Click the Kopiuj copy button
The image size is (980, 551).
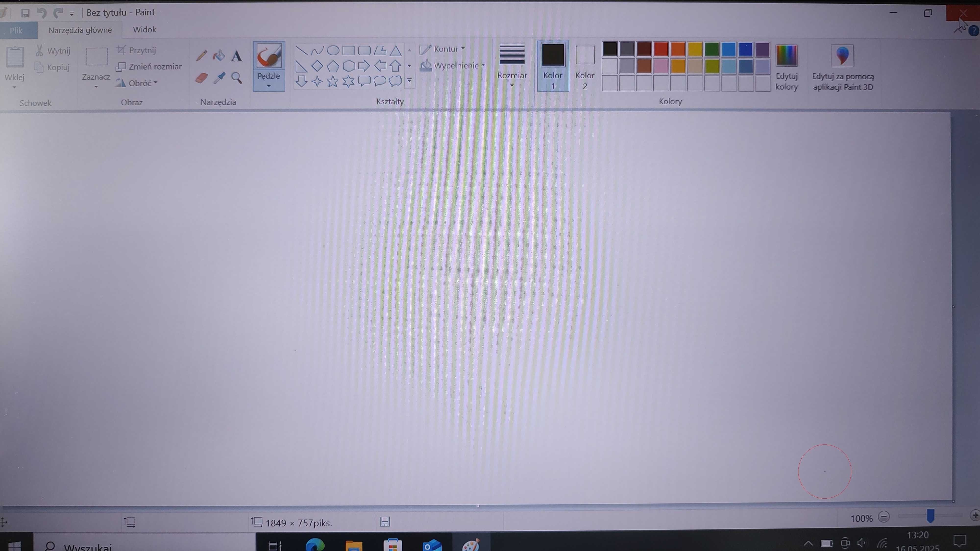[x=52, y=67]
